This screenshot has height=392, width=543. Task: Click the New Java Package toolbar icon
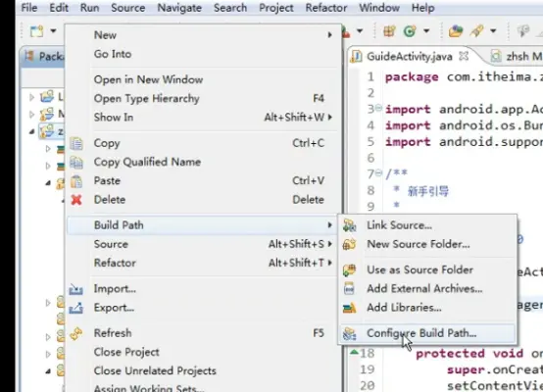389,31
